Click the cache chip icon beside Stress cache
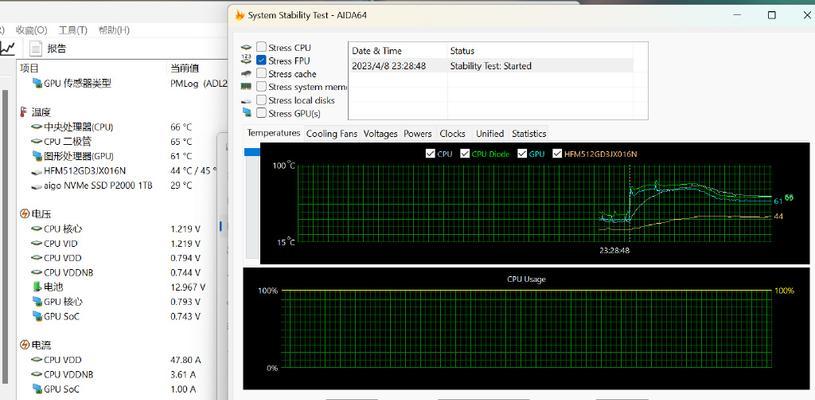 (x=246, y=74)
